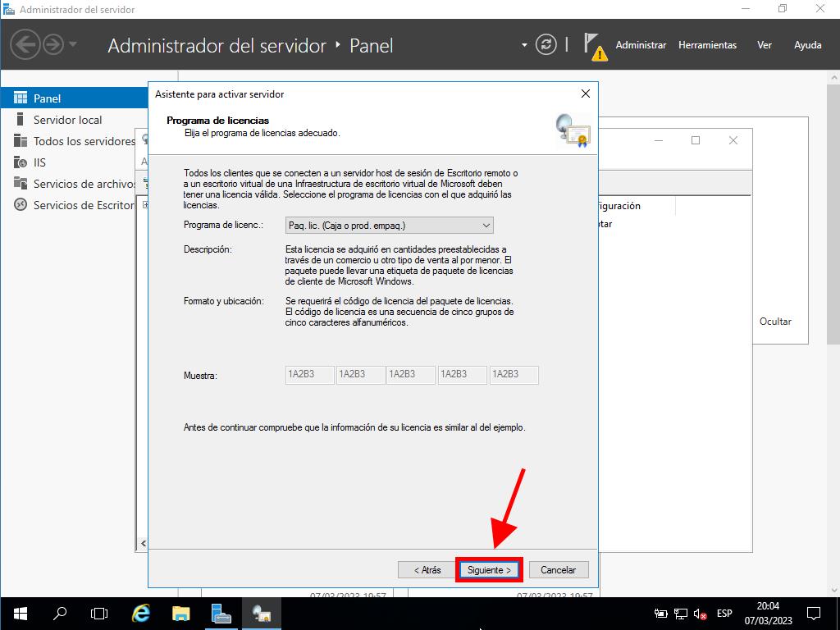
Task: Open the Administrar menu
Action: click(x=641, y=45)
